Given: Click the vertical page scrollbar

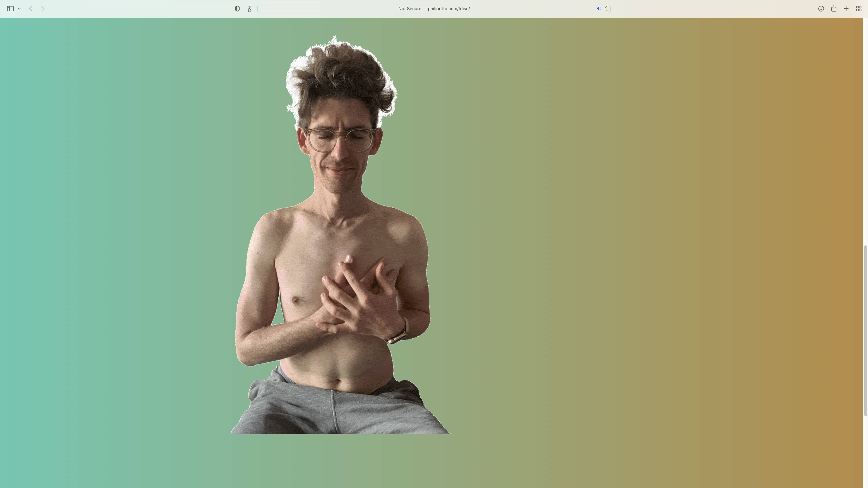Looking at the screenshot, I should (865, 331).
